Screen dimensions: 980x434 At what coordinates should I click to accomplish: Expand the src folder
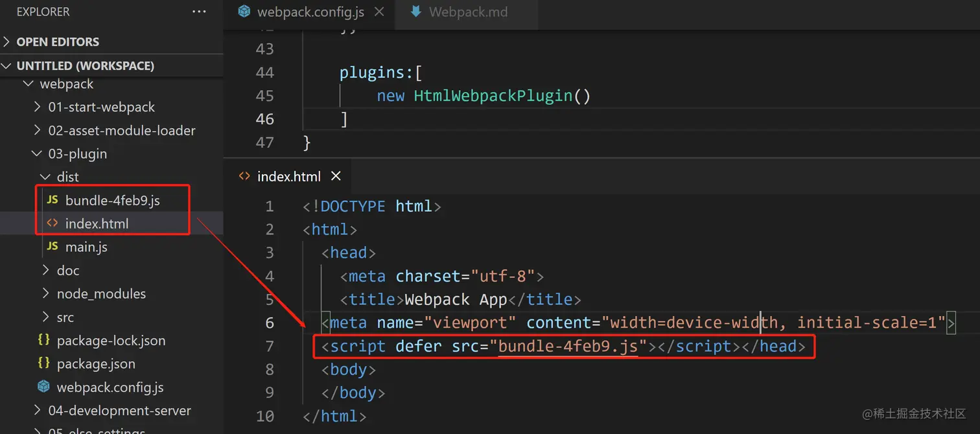(45, 317)
